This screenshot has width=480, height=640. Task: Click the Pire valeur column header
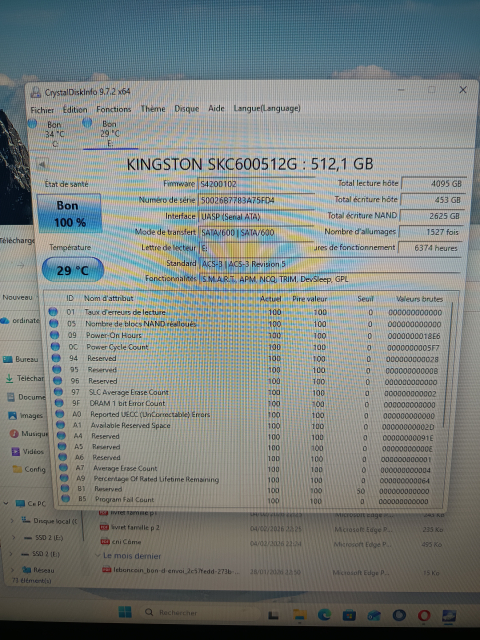[x=309, y=299]
